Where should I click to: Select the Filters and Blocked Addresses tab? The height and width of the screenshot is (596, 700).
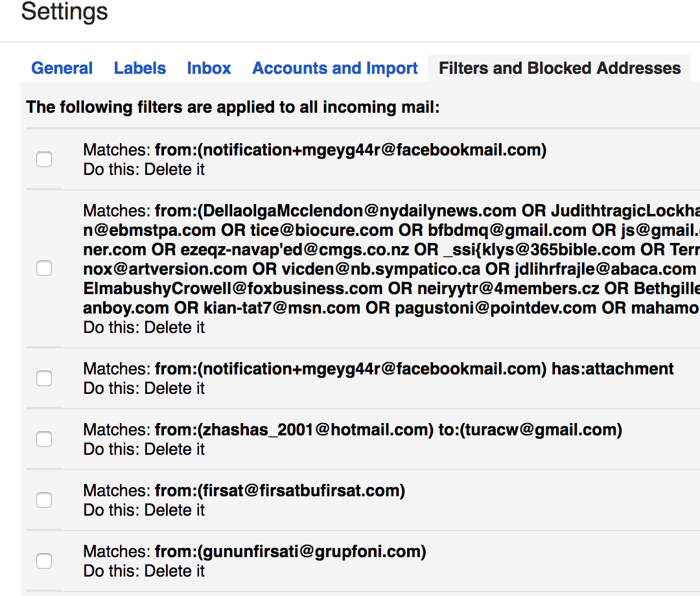pyautogui.click(x=559, y=68)
